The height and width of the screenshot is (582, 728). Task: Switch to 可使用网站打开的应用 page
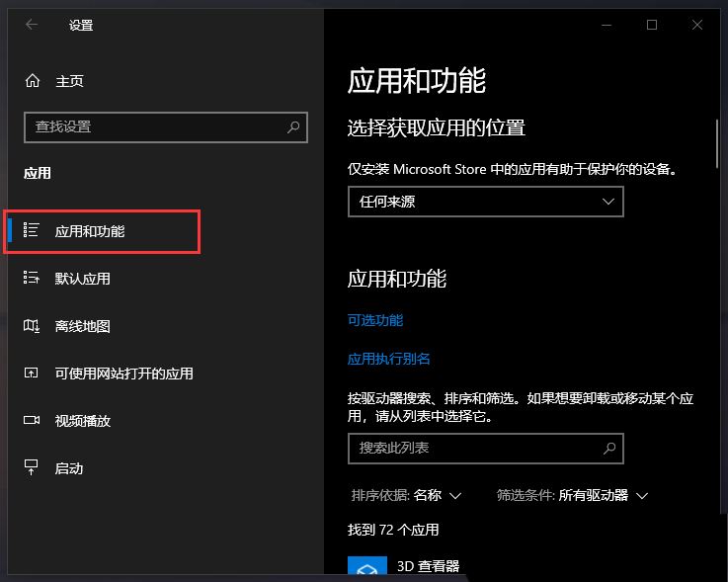tap(123, 374)
